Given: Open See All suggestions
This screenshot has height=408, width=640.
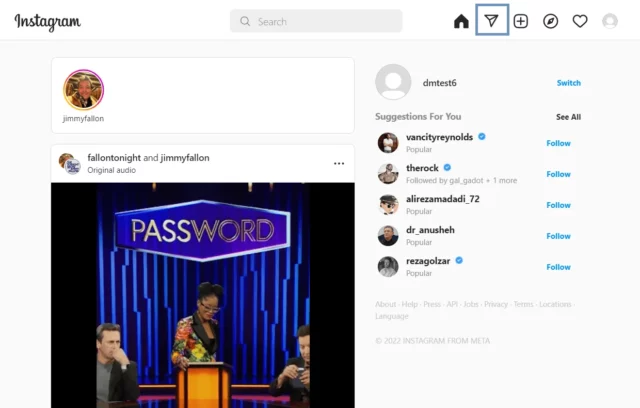Looking at the screenshot, I should coord(568,117).
